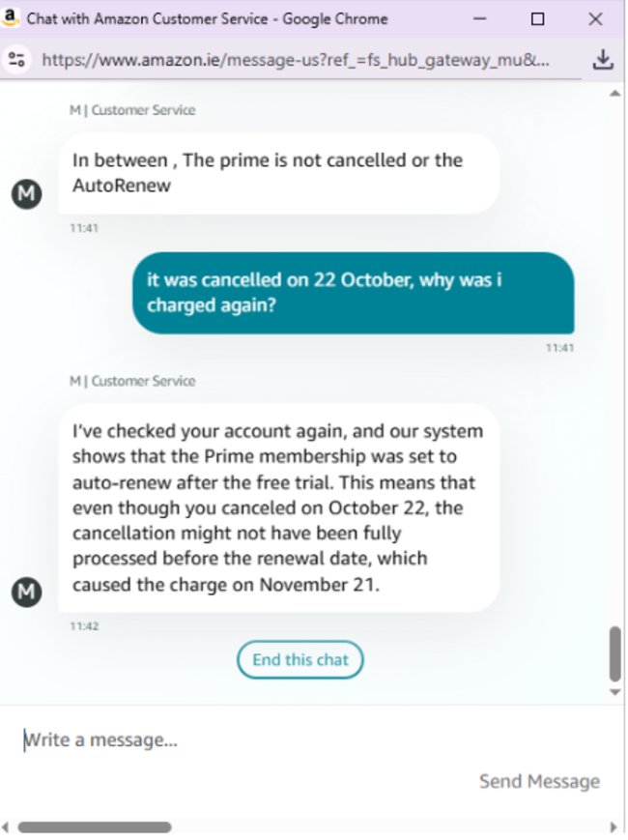This screenshot has height=840, width=628.
Task: Click the vertical scrollbar thumb
Action: tap(614, 654)
